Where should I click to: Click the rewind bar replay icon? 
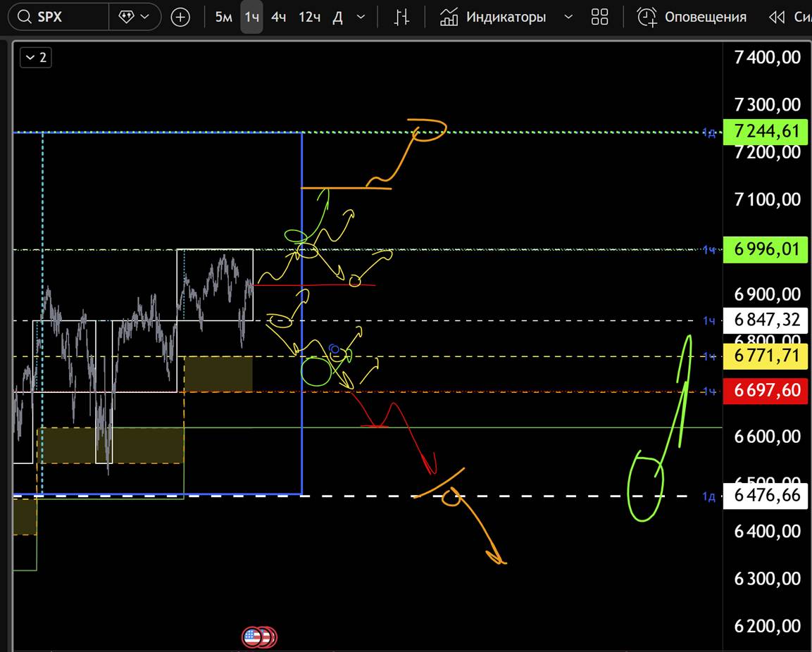[777, 17]
